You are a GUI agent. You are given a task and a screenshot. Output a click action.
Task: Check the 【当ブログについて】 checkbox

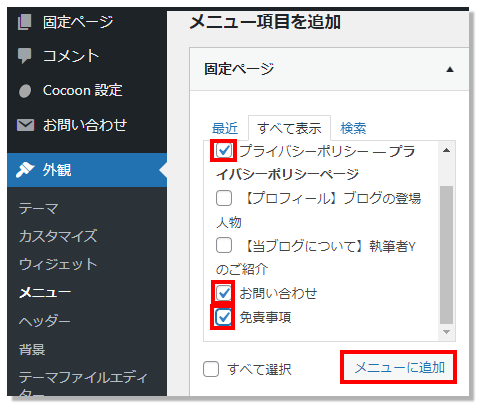pos(224,246)
